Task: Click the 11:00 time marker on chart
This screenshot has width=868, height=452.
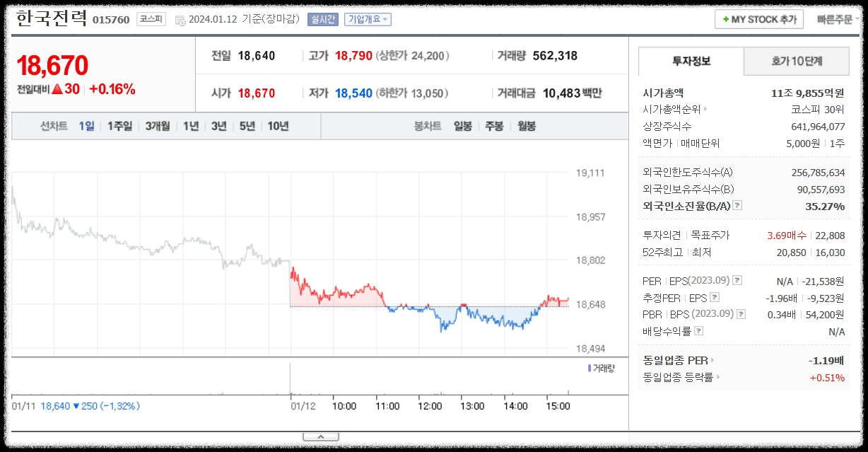Action: 387,406
